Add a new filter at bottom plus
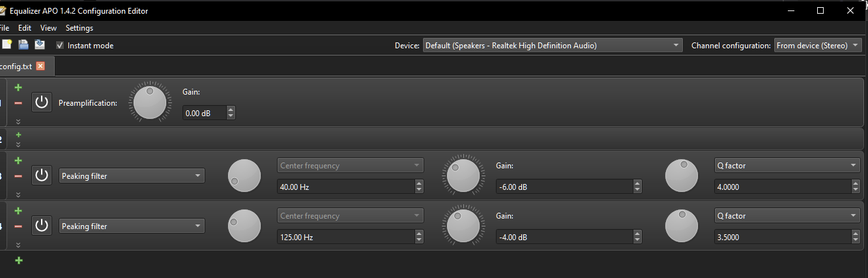 (18, 260)
